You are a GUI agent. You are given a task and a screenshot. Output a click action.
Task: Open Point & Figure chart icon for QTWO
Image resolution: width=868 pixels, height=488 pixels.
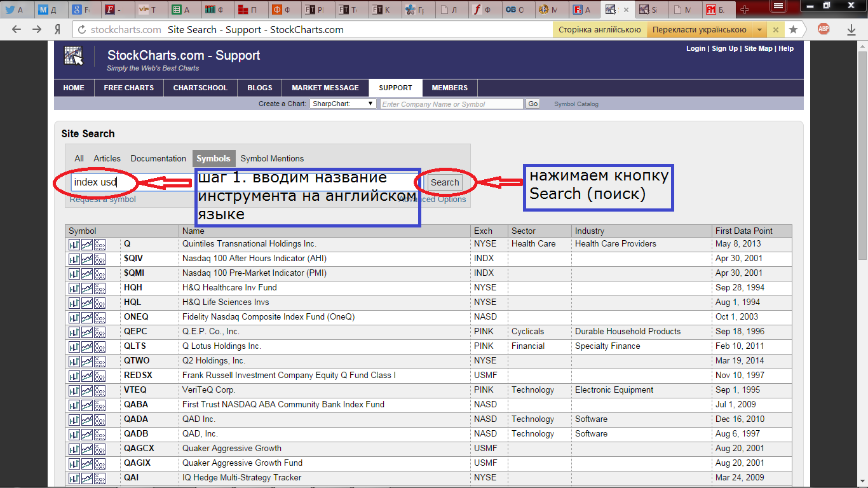(99, 361)
